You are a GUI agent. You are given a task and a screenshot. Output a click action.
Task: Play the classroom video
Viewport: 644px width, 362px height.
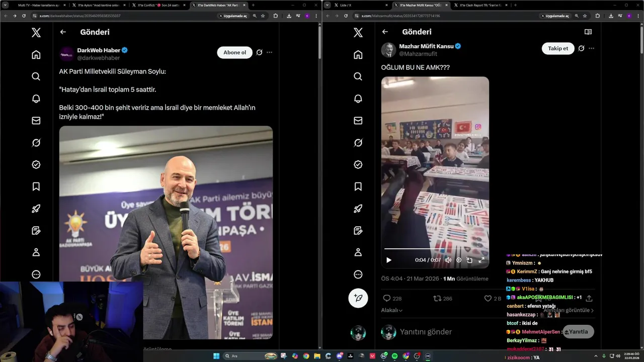[x=388, y=260]
